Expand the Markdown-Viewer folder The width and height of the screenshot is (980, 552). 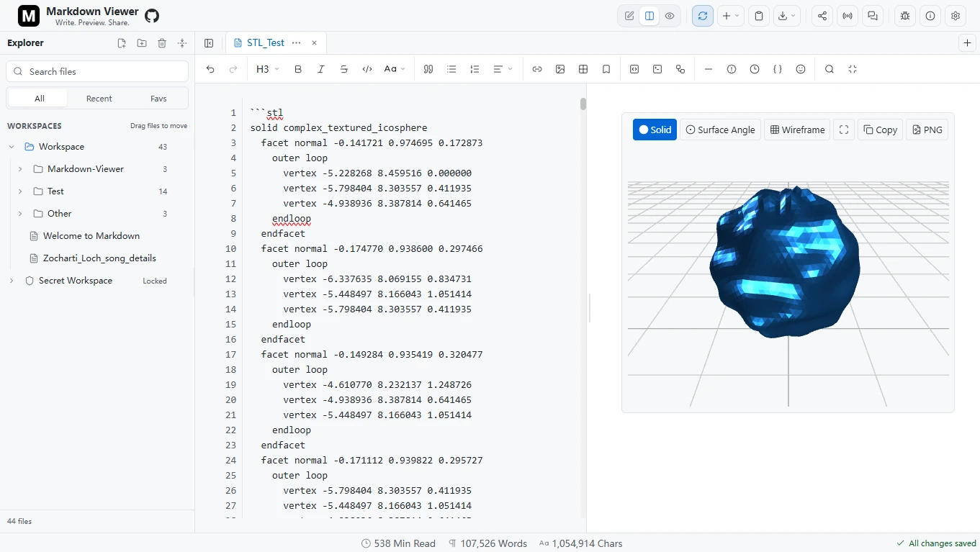[x=20, y=169]
